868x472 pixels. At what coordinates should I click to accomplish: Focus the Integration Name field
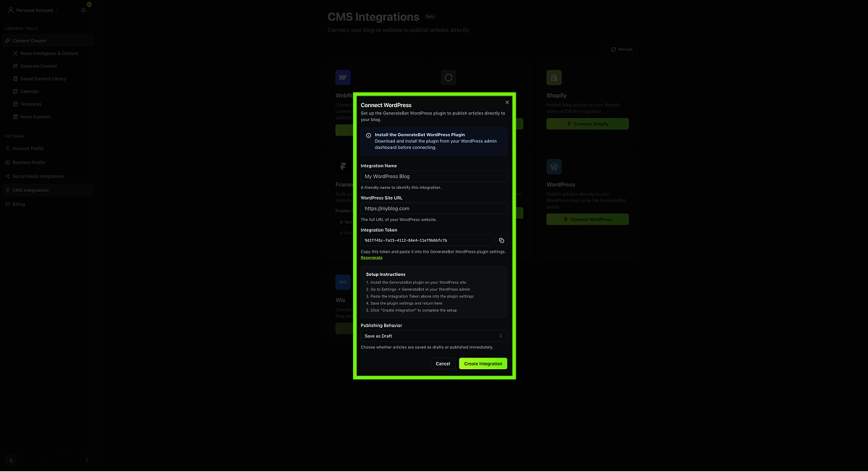pos(434,176)
